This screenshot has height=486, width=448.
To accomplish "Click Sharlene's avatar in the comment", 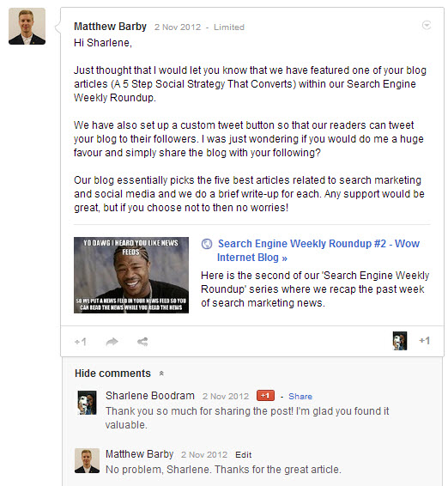I will (87, 403).
